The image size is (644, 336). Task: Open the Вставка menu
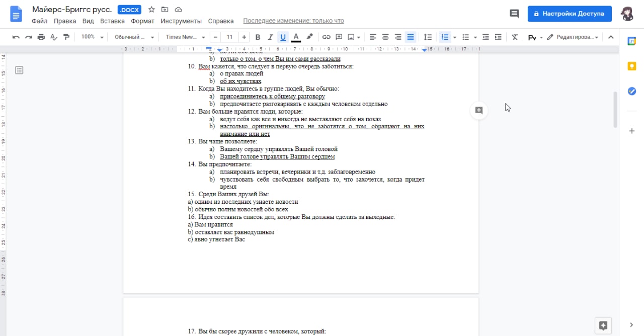point(112,21)
